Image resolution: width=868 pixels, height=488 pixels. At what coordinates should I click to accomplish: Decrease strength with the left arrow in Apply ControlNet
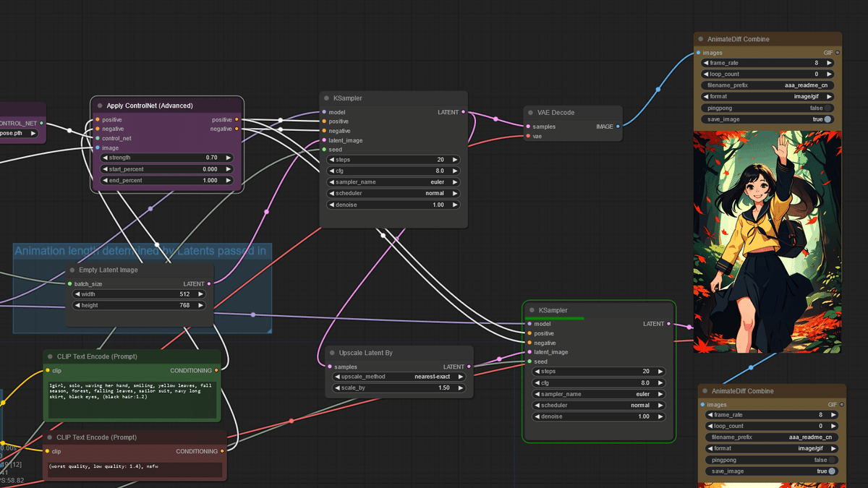coord(104,158)
